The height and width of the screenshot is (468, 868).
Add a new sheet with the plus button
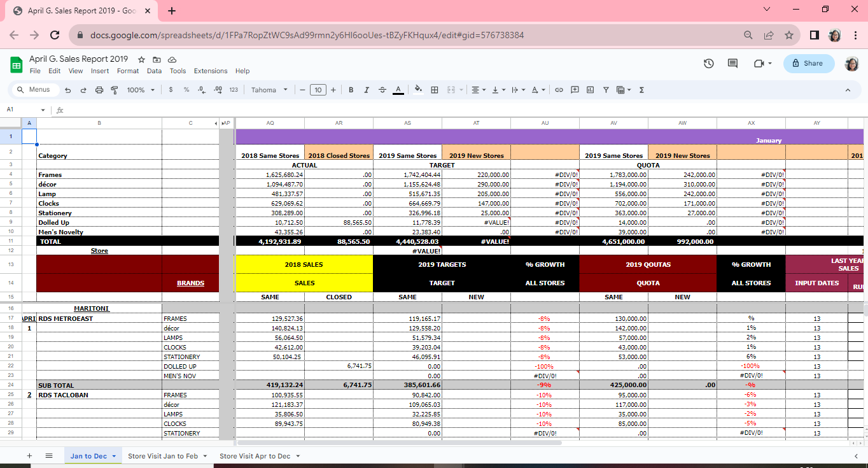click(x=29, y=456)
